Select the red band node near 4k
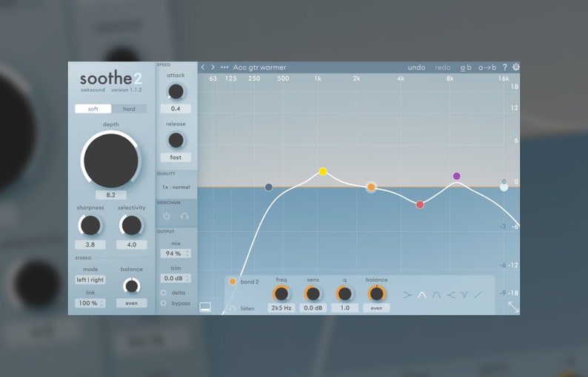588x377 pixels. coord(420,204)
